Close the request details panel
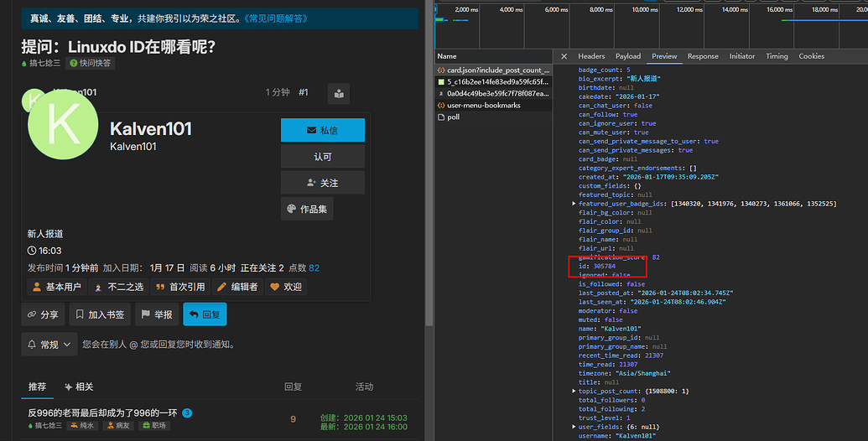This screenshot has width=868, height=441. 564,56
